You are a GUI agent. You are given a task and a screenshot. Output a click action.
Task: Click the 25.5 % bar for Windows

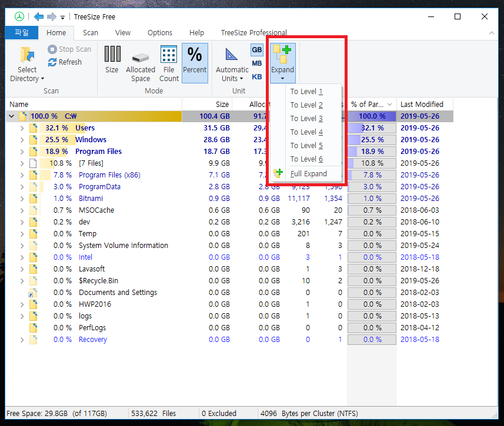click(x=372, y=140)
